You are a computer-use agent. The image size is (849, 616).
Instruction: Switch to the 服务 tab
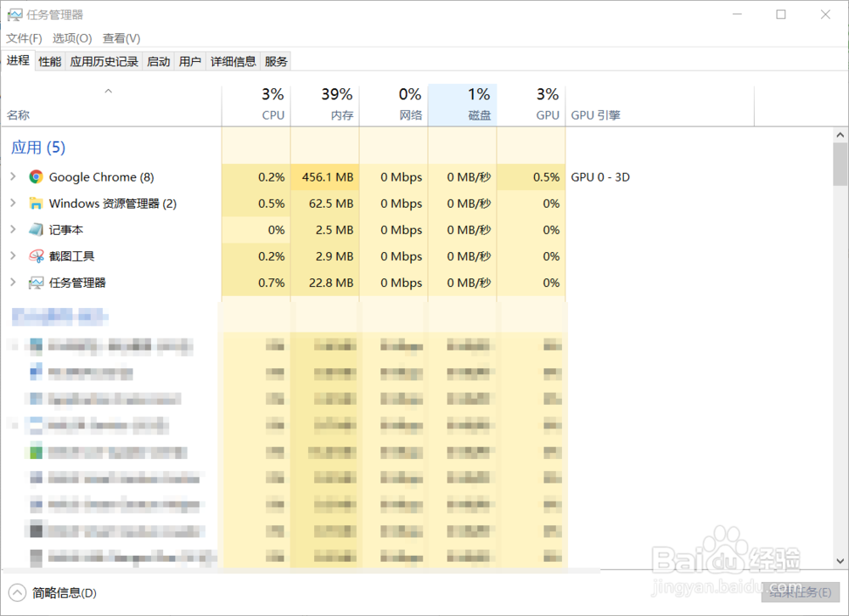pos(276,62)
